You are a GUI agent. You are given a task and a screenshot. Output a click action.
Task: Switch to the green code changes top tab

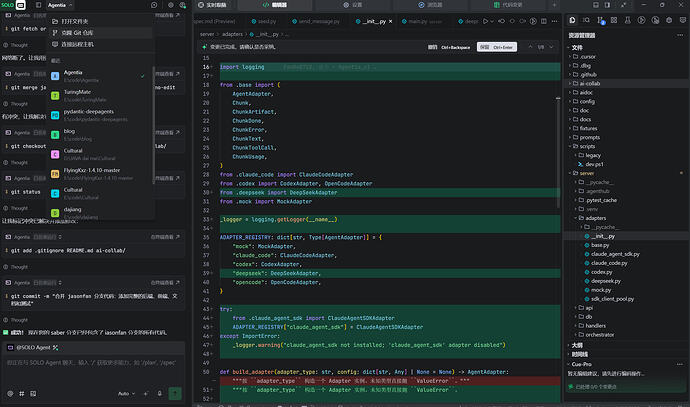[508, 5]
